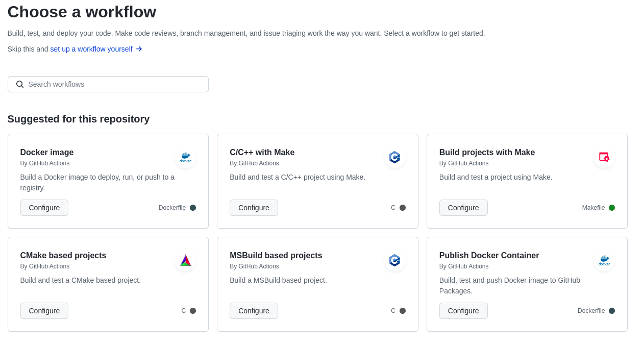Click description Build and test a project using Make

(496, 177)
